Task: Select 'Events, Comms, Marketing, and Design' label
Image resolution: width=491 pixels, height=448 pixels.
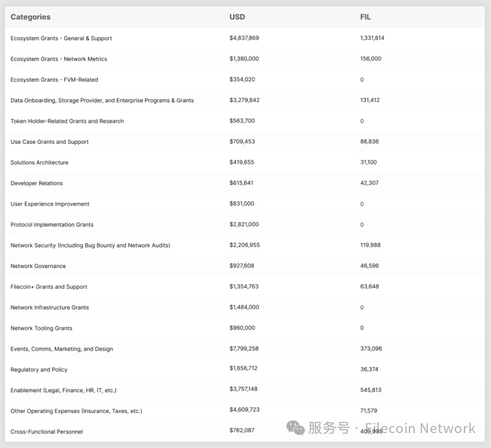Action: [x=62, y=349]
